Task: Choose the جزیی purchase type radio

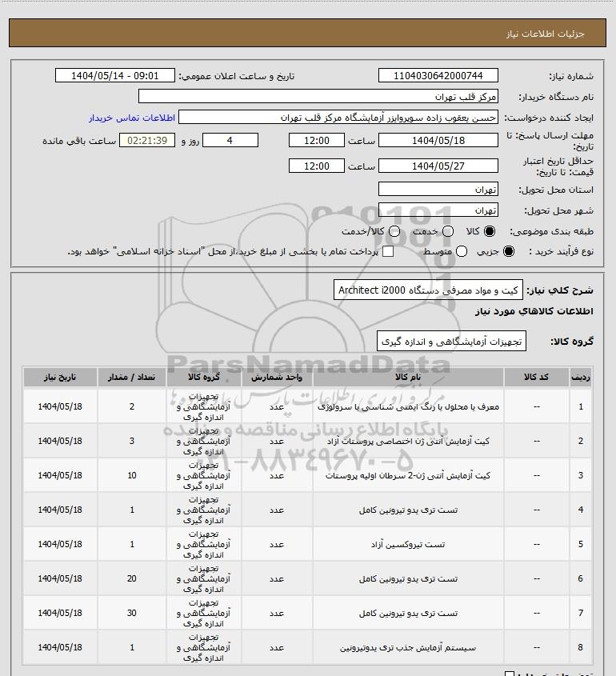Action: click(509, 251)
